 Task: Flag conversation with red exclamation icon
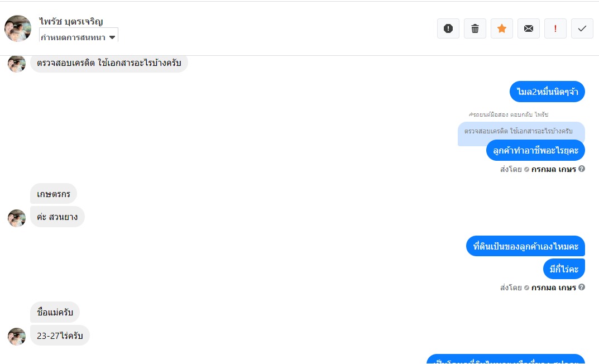pyautogui.click(x=555, y=28)
